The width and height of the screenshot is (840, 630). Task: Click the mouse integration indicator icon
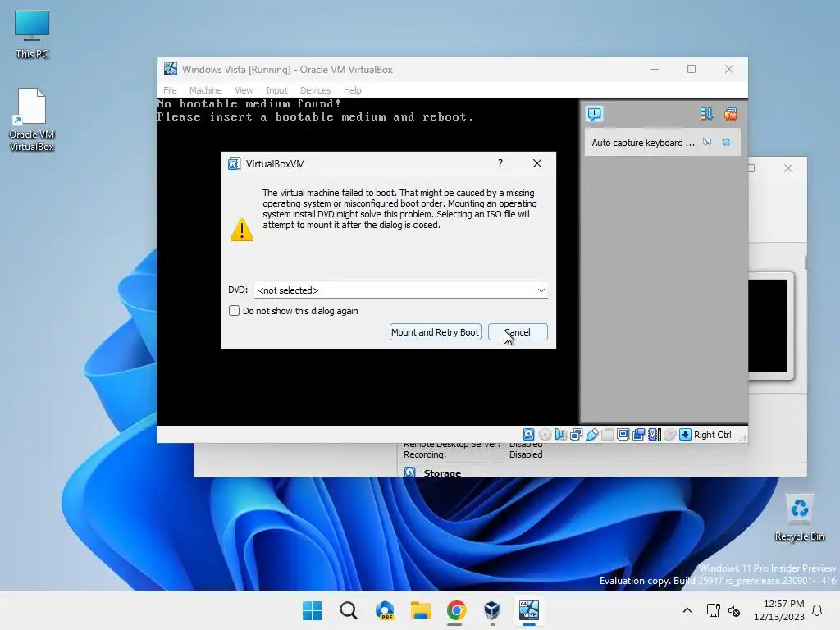(669, 435)
